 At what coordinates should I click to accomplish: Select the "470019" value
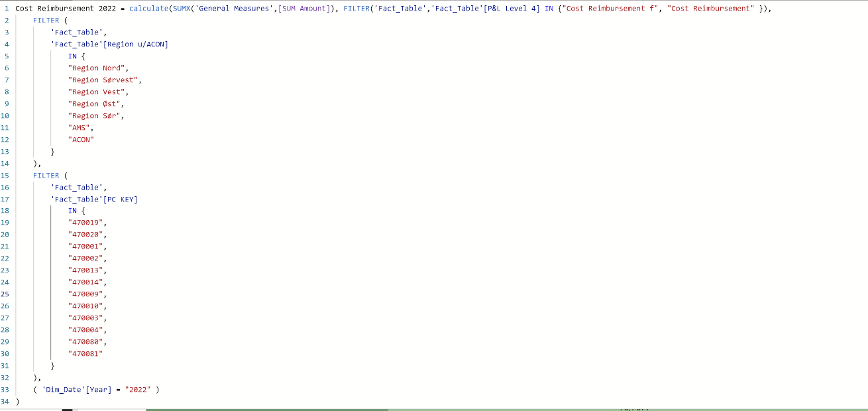85,223
